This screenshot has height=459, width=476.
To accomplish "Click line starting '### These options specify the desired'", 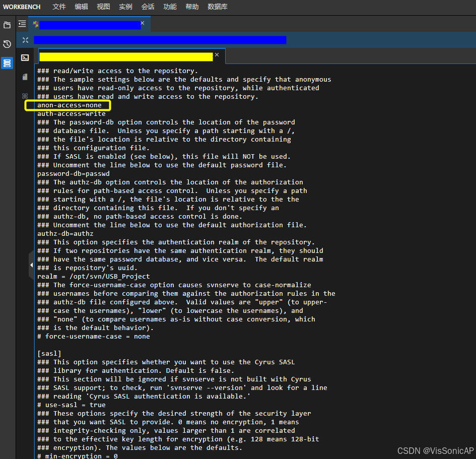I will tap(174, 414).
